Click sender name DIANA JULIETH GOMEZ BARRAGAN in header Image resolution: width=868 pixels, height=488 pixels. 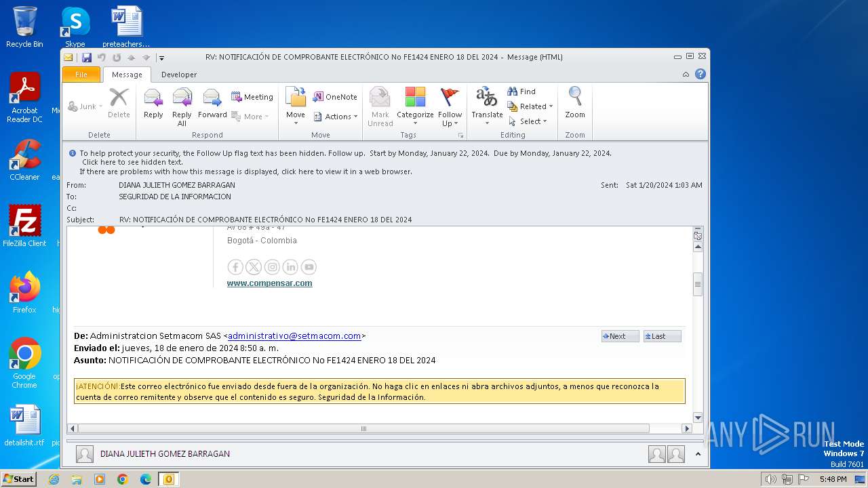[177, 185]
